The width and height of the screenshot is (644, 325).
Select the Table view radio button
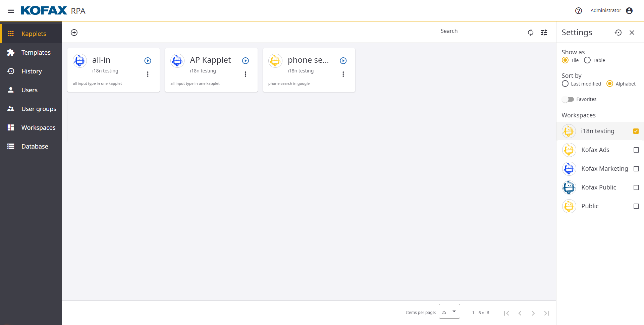click(587, 60)
